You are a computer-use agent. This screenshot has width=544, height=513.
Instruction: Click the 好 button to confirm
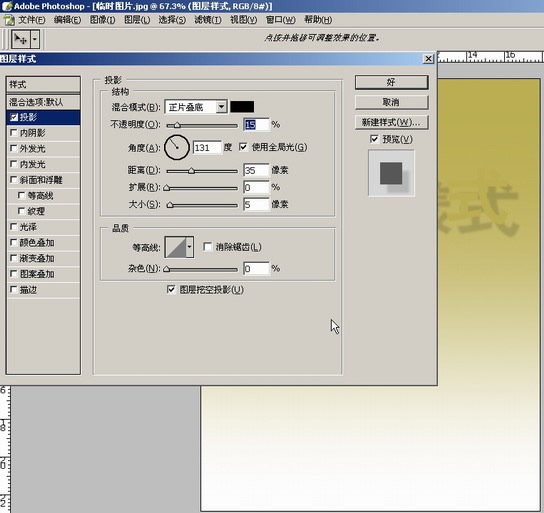click(391, 83)
